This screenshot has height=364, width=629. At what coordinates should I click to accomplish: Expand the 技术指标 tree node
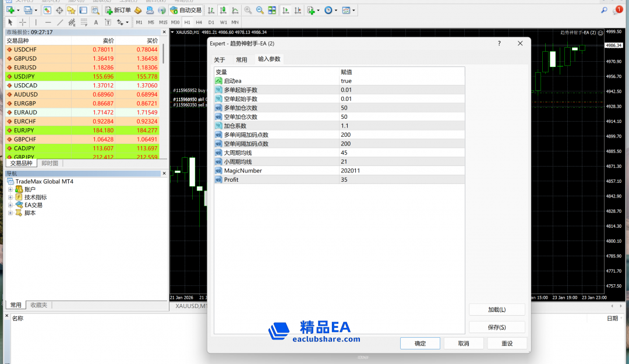tap(10, 197)
